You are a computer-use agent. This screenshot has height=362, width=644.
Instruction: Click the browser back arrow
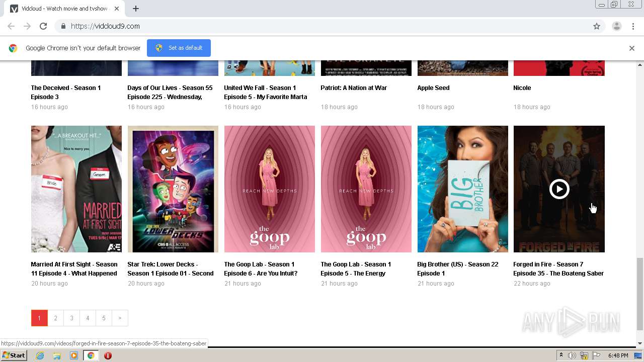coord(11,26)
